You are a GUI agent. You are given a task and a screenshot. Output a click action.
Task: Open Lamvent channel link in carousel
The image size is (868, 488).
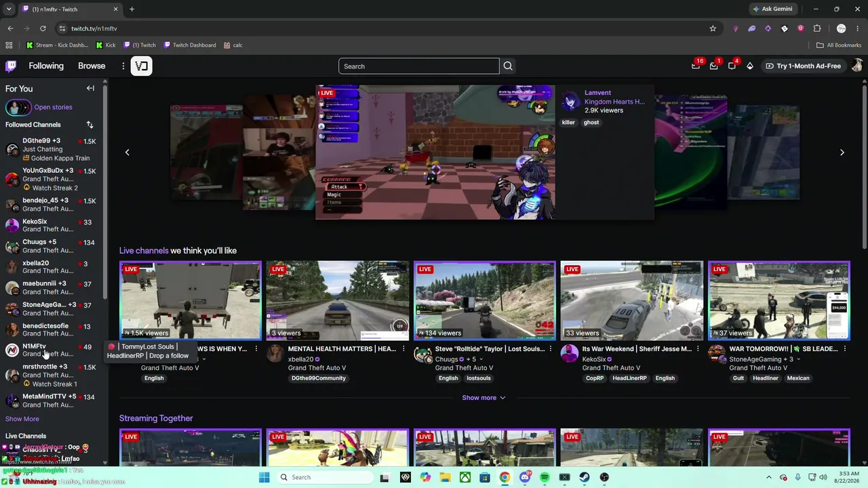tap(597, 92)
